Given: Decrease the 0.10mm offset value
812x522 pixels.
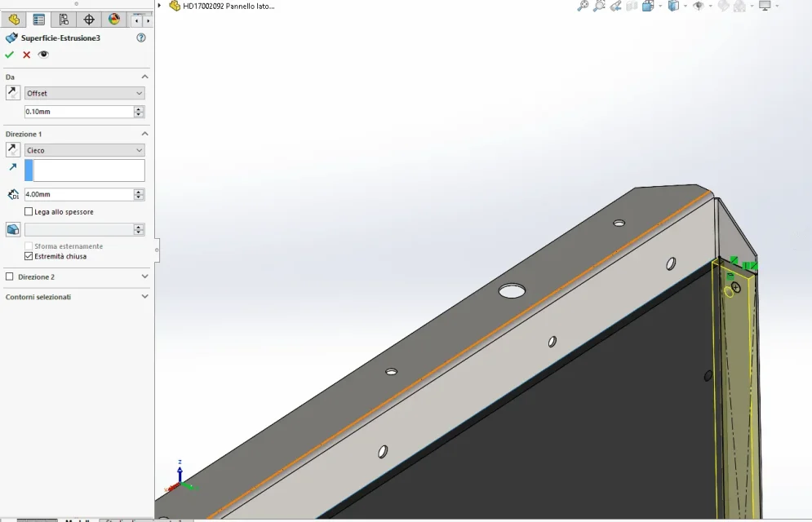Looking at the screenshot, I should pos(139,115).
